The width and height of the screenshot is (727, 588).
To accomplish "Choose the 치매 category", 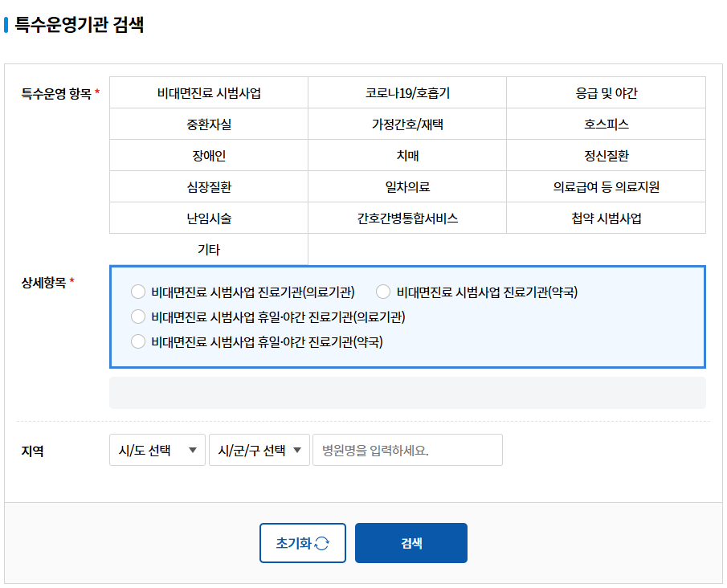I will 406,155.
